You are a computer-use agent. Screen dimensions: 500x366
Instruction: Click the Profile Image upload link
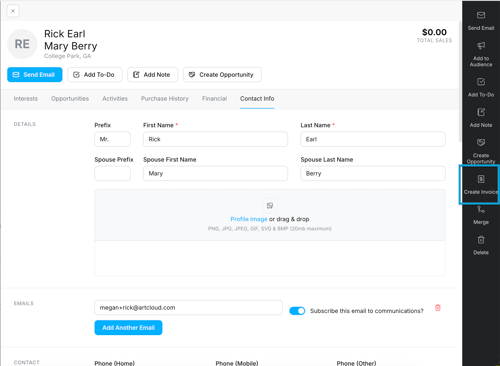pyautogui.click(x=249, y=219)
